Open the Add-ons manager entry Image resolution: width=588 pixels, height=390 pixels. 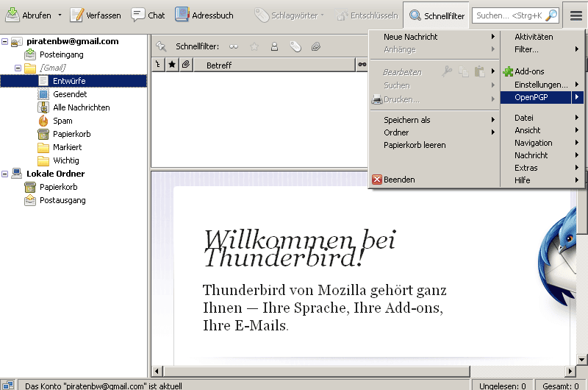pyautogui.click(x=542, y=71)
